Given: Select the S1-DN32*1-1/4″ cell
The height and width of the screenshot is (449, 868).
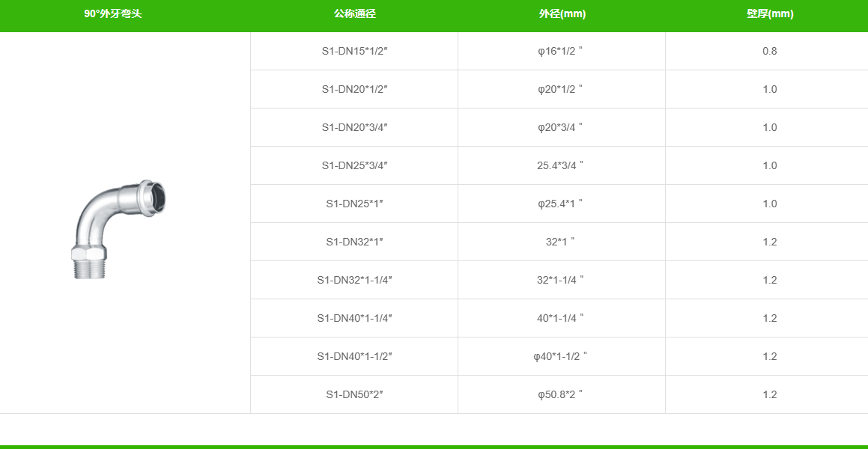Looking at the screenshot, I should coord(354,280).
